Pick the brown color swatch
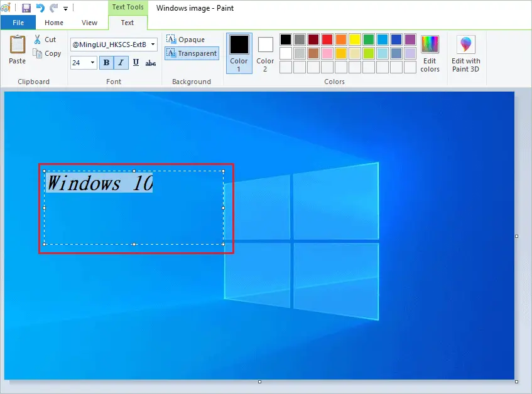Screen dimensions: 532x394 click(313, 53)
